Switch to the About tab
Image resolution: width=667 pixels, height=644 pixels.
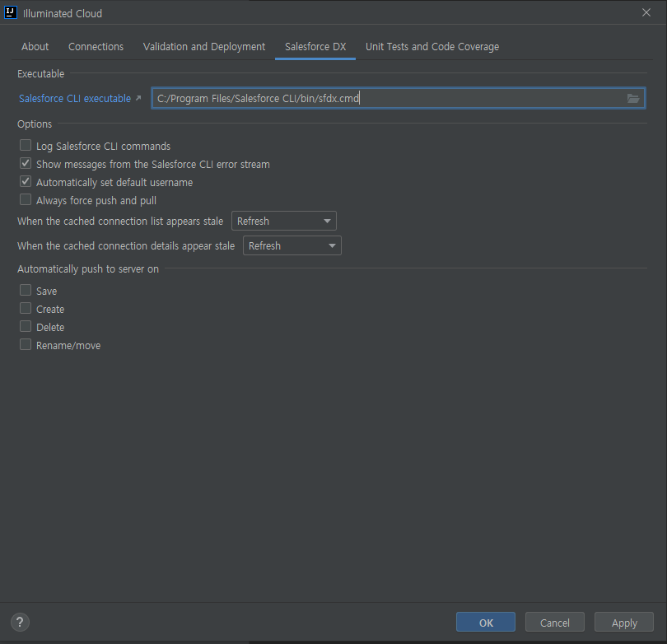click(35, 46)
